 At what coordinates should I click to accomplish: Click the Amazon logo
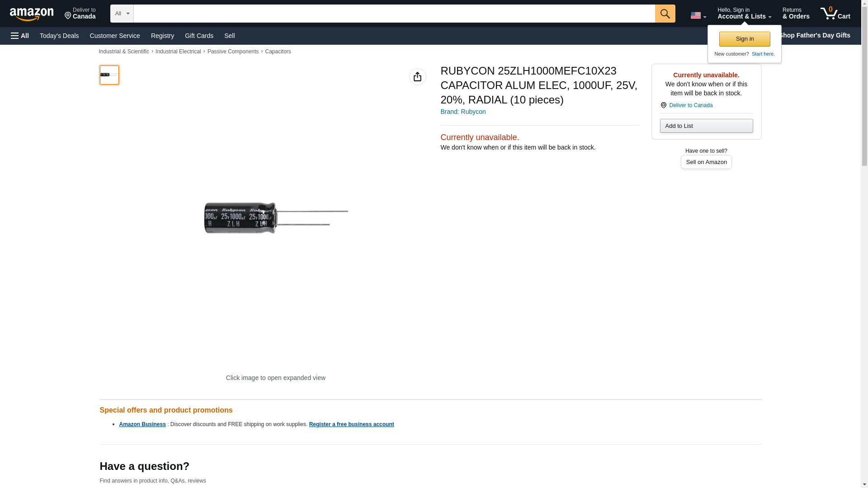click(32, 14)
